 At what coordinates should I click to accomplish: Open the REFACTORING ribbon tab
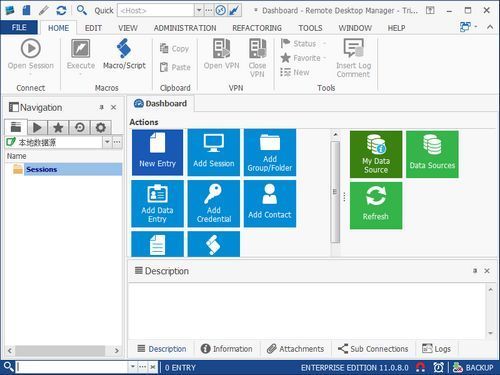click(257, 28)
